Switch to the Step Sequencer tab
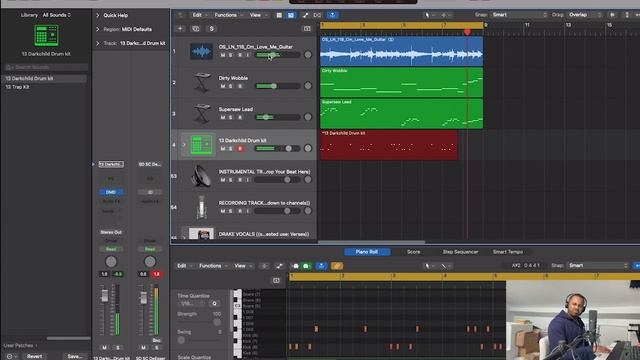Viewport: 640px width, 360px height. [460, 252]
